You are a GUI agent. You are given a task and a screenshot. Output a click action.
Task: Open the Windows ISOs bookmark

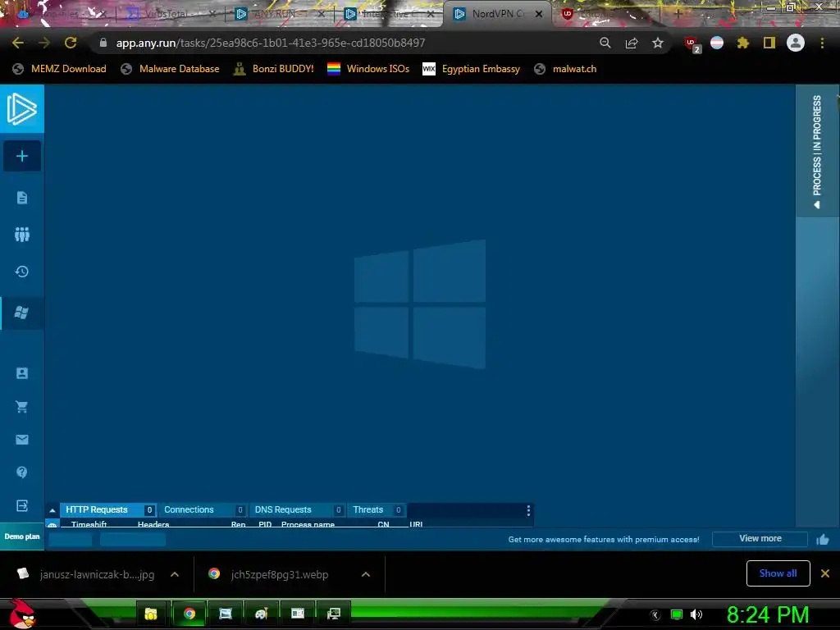click(368, 69)
